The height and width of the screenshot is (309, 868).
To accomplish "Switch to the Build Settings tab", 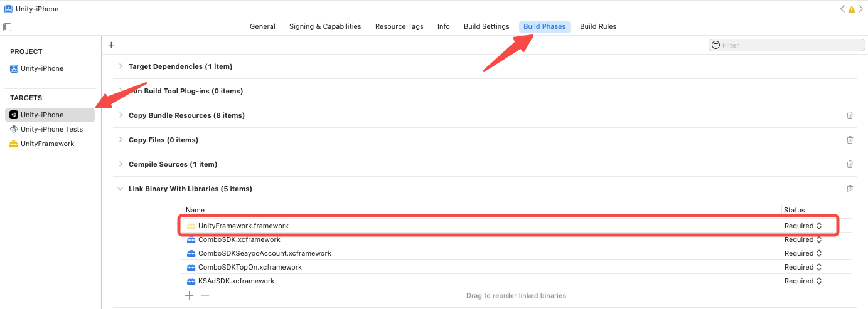I will [x=486, y=26].
